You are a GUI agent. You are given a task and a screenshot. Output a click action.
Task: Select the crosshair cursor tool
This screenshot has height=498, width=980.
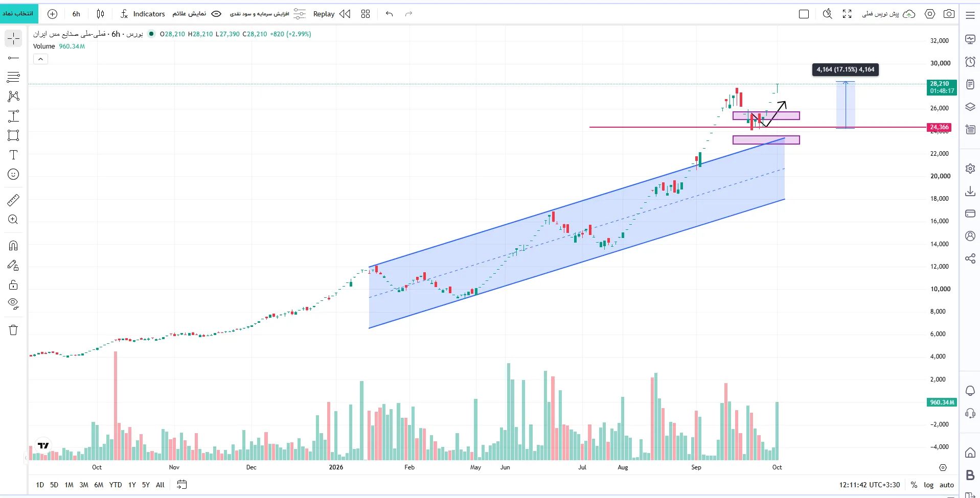13,38
